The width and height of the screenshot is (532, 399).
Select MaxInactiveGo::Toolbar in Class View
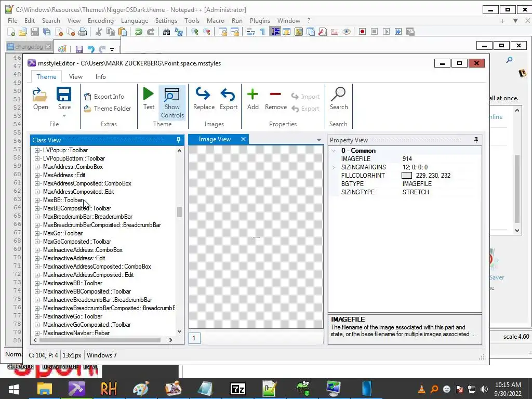73,316
